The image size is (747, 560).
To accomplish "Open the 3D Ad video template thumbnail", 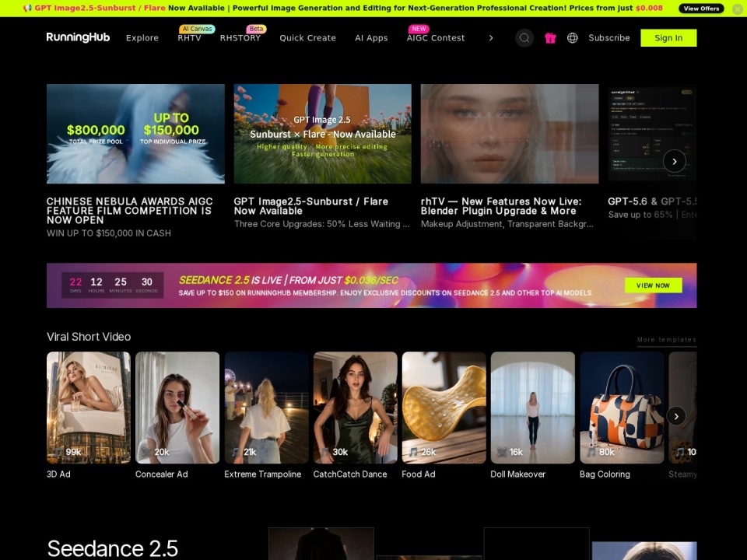I will pos(89,408).
